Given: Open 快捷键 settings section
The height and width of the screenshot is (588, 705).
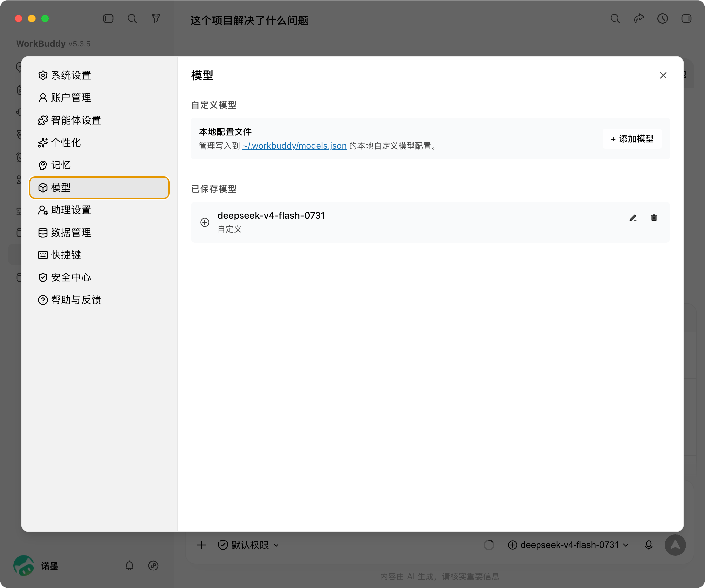Looking at the screenshot, I should (99, 255).
